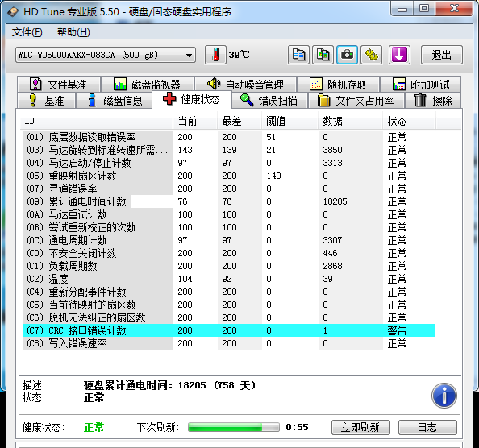The height and width of the screenshot is (448, 479).
Task: Select the 健康状态 tab
Action: [x=192, y=99]
